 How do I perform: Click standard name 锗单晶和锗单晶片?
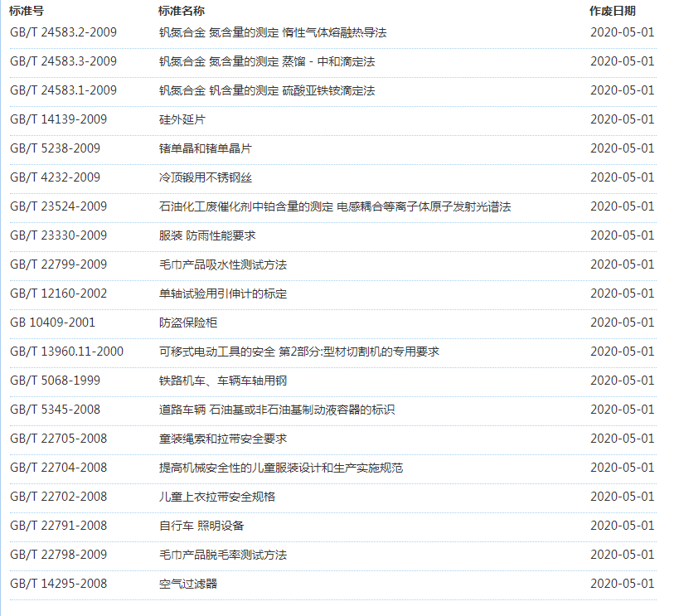point(205,148)
